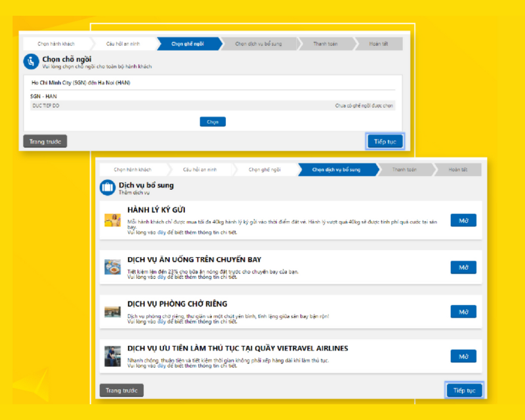Click "Tiếp tục" on the seat selection screen
Image resolution: width=525 pixels, height=420 pixels.
385,140
